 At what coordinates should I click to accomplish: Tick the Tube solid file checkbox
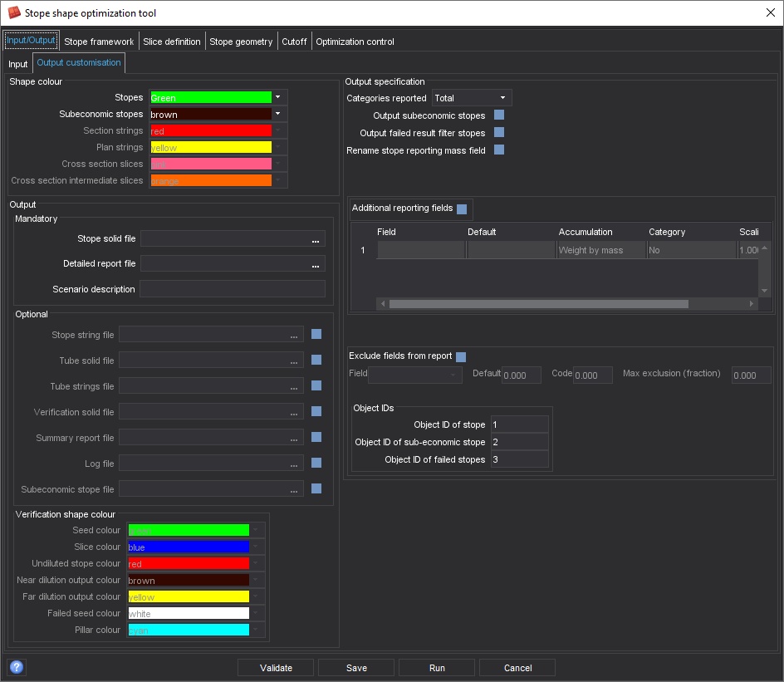316,360
